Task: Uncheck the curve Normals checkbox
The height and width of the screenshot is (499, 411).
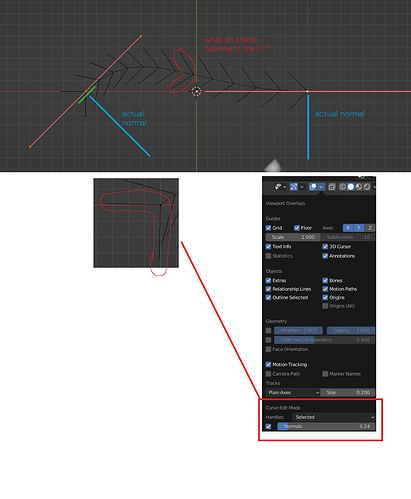Action: pyautogui.click(x=268, y=426)
